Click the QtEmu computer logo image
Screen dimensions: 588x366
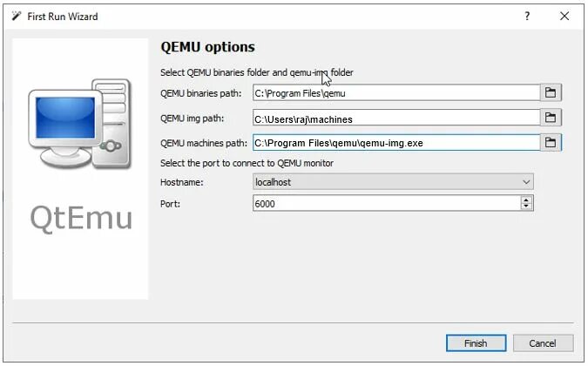coord(80,124)
